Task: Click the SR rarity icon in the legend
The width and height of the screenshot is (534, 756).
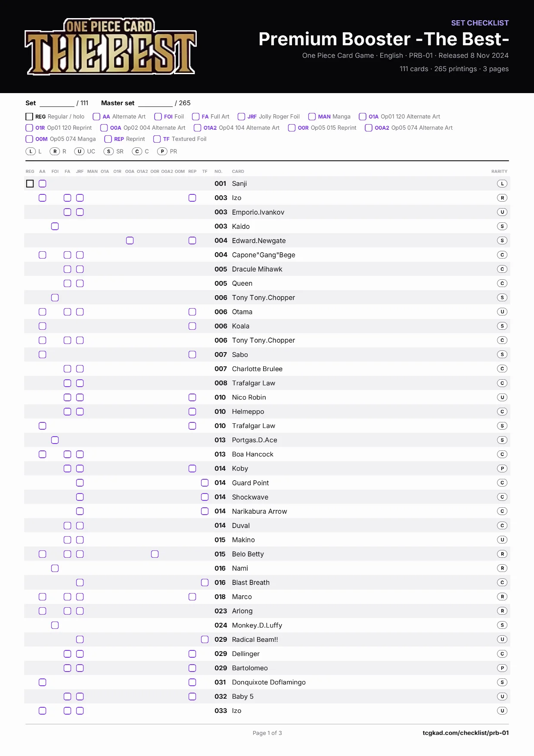Action: point(109,151)
